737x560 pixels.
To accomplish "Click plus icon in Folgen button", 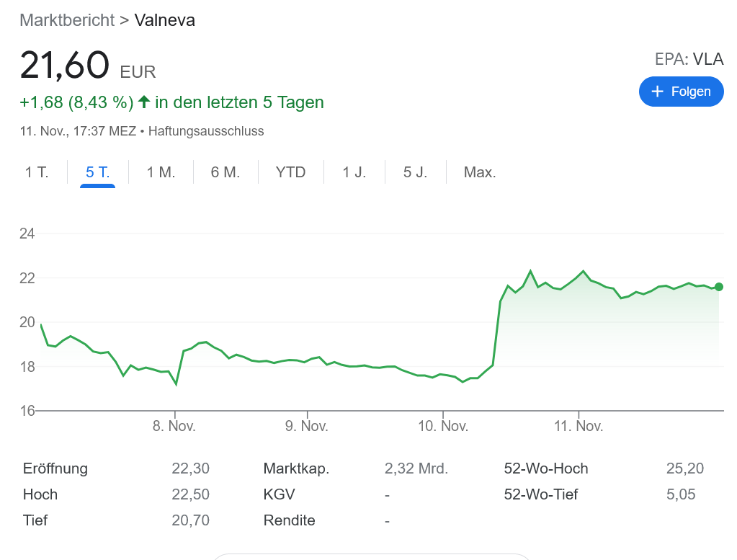I will click(x=657, y=92).
